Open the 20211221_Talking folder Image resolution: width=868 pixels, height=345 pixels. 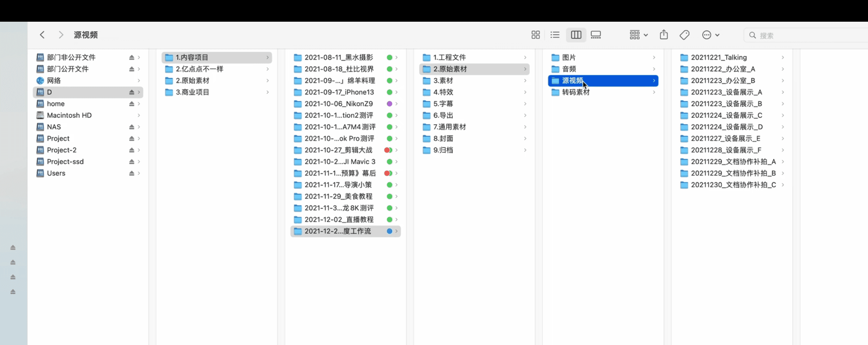coord(719,57)
